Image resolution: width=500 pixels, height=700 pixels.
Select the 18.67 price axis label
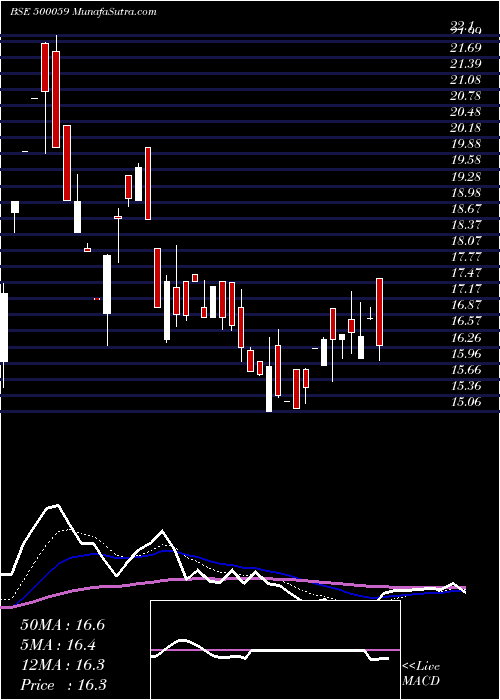pyautogui.click(x=466, y=208)
